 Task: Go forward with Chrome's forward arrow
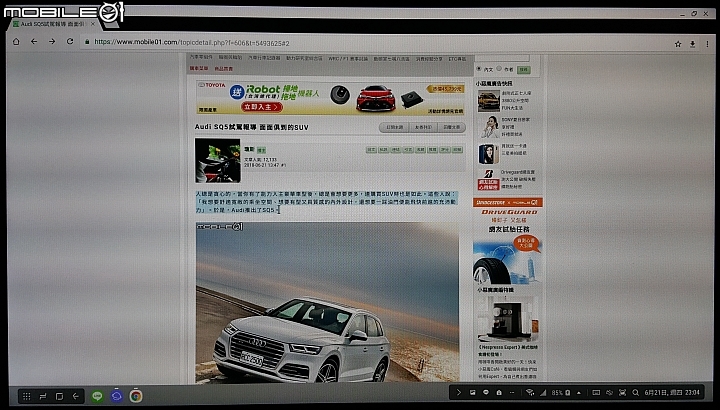(52, 42)
